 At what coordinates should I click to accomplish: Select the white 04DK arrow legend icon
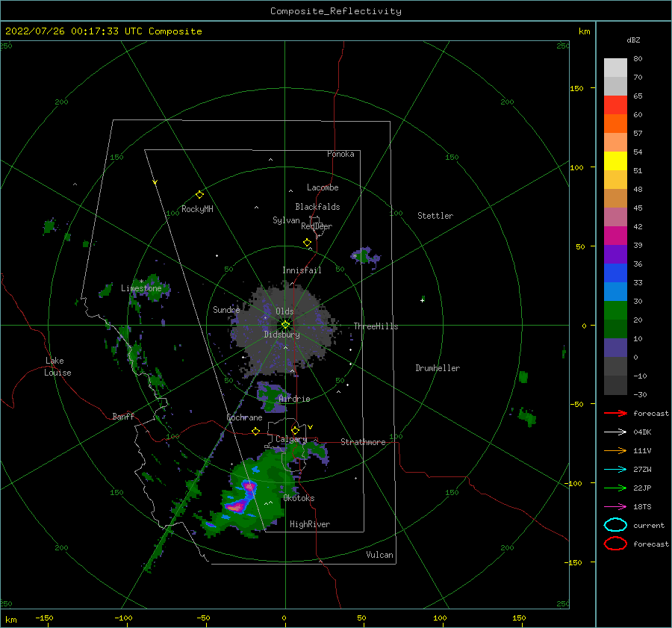615,432
